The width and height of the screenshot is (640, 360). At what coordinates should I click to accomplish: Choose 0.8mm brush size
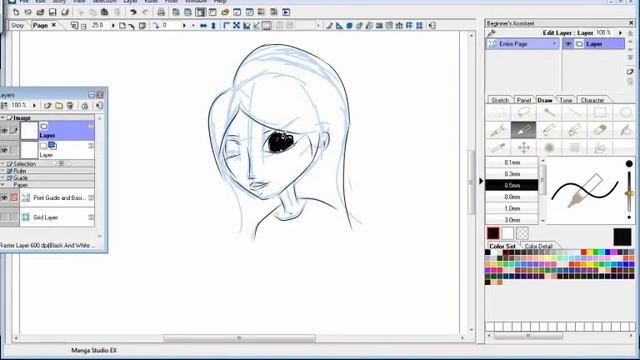(x=512, y=197)
